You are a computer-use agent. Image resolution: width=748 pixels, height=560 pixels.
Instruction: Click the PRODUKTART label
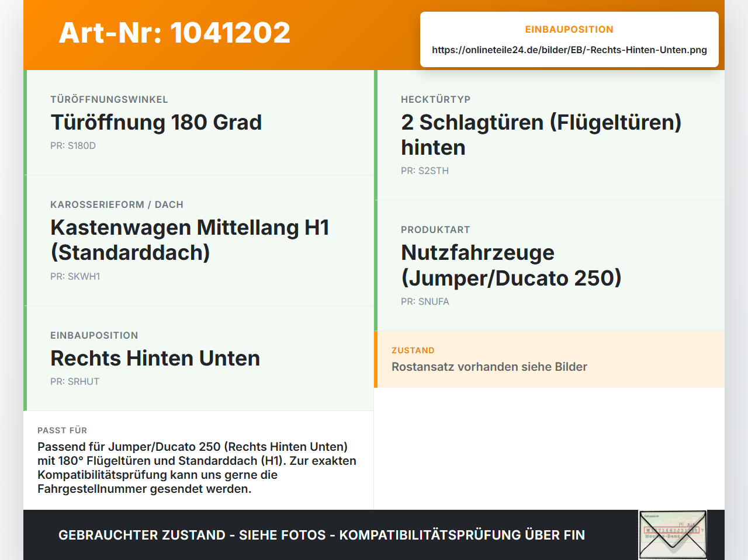pos(435,230)
